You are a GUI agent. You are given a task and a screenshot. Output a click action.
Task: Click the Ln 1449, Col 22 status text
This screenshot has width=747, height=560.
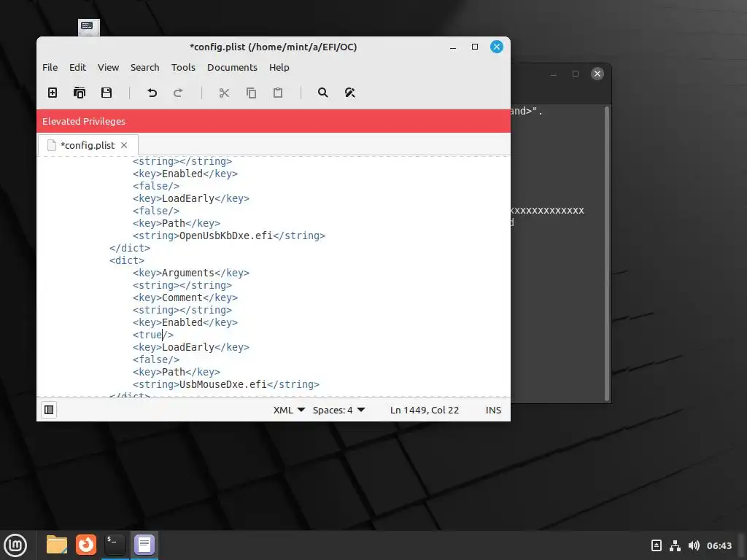coord(425,410)
